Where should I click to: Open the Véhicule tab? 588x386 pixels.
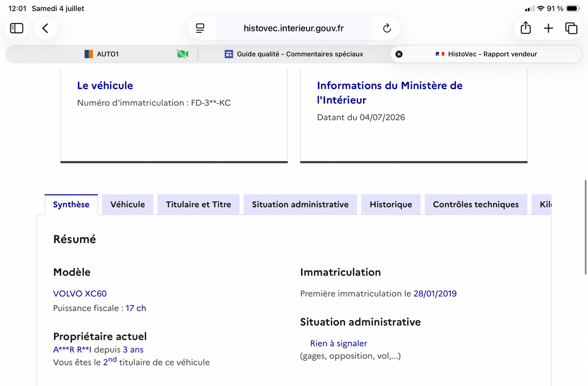tap(127, 204)
